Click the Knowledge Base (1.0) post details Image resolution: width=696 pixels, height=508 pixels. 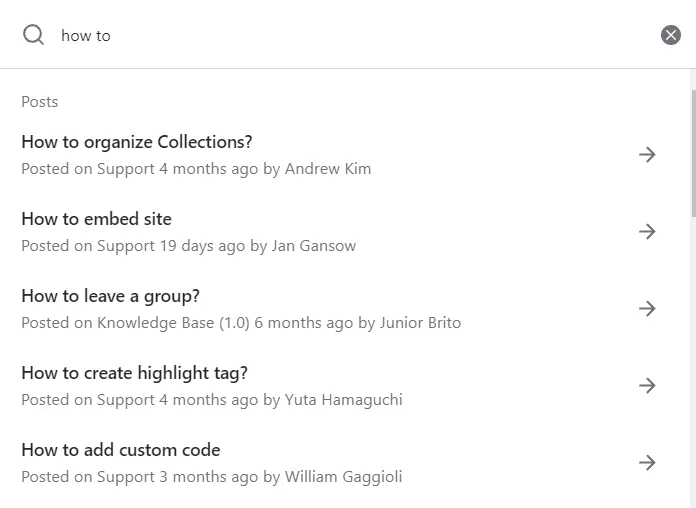tap(241, 323)
